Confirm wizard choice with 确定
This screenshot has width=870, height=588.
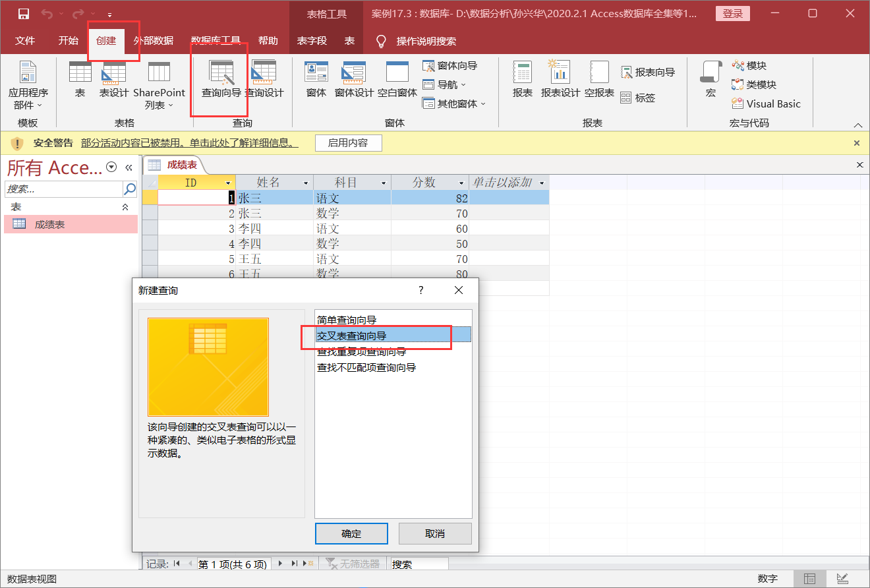click(351, 533)
